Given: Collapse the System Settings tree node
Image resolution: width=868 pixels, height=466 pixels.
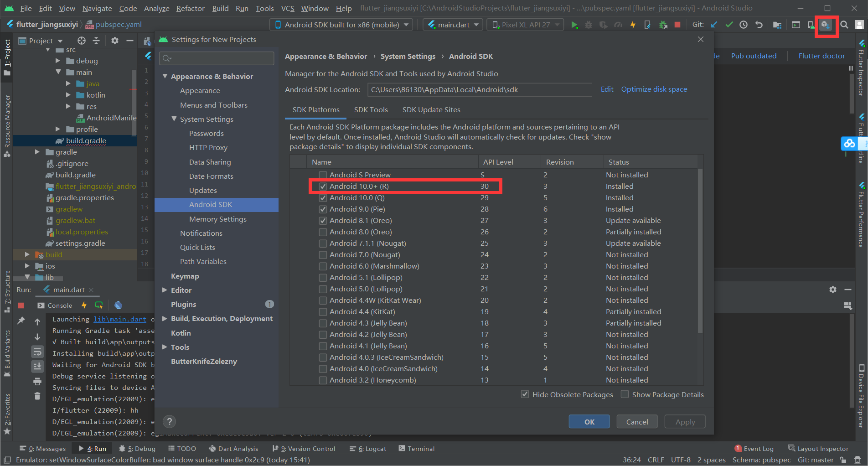Looking at the screenshot, I should (174, 119).
